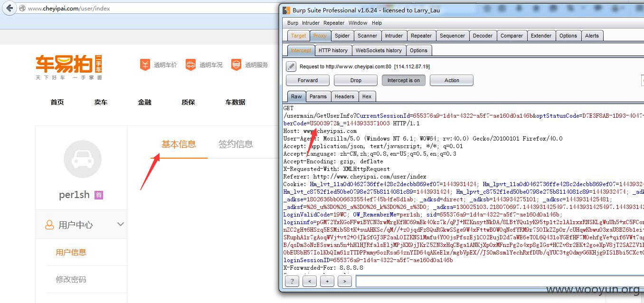Screen dimensions: 644x303
Task: Click the previous match '<' search button
Action: pyautogui.click(x=310, y=281)
